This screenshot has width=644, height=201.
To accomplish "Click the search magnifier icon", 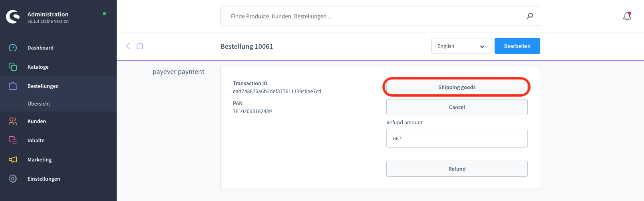I will click(x=530, y=16).
